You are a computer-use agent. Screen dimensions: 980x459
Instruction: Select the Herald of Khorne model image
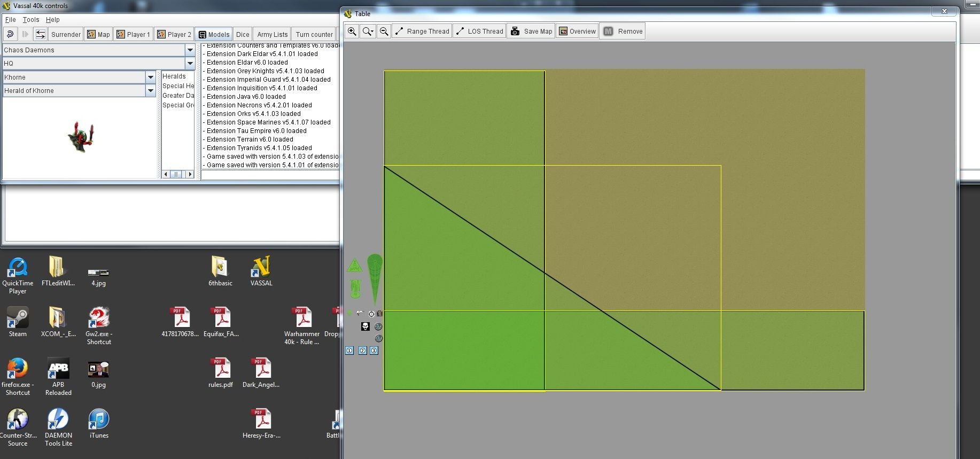tap(81, 137)
